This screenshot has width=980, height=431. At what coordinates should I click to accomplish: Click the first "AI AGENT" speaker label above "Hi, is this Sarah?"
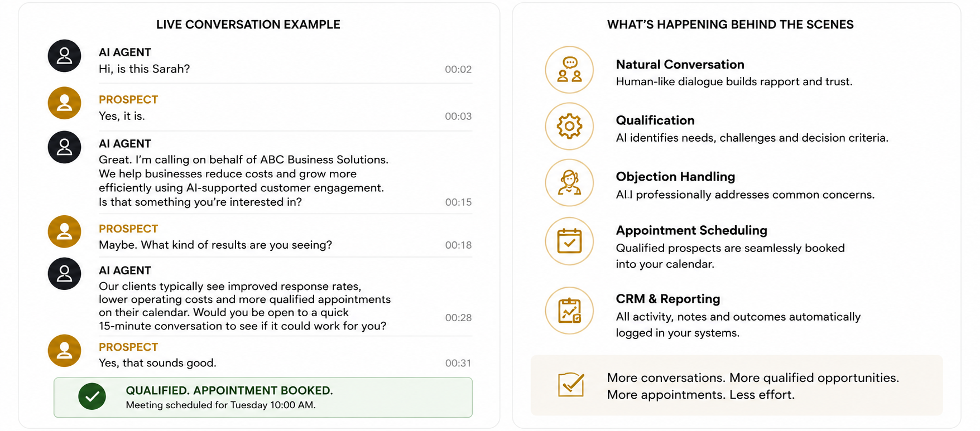click(125, 52)
